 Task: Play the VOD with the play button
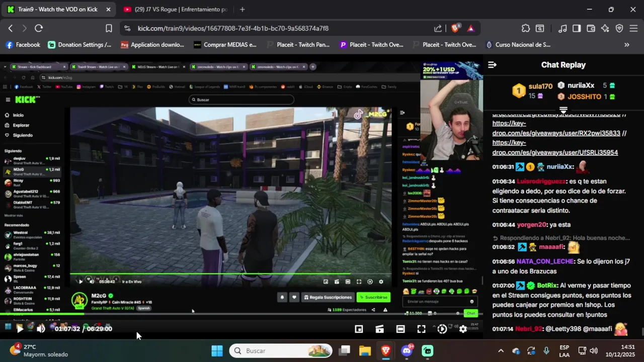[x=19, y=329]
